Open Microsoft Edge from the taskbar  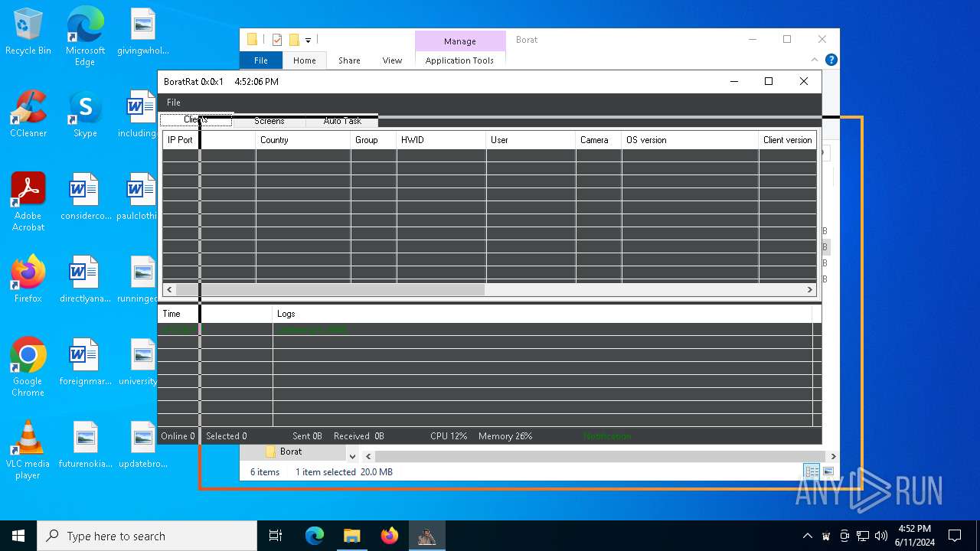(315, 536)
